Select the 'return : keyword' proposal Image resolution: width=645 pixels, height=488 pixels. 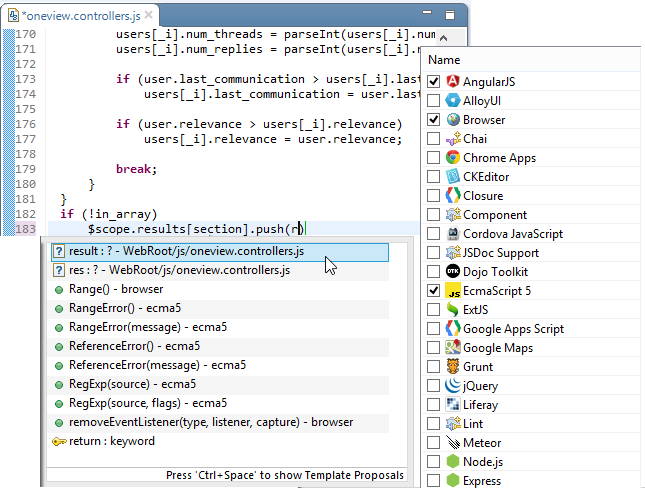coord(111,441)
